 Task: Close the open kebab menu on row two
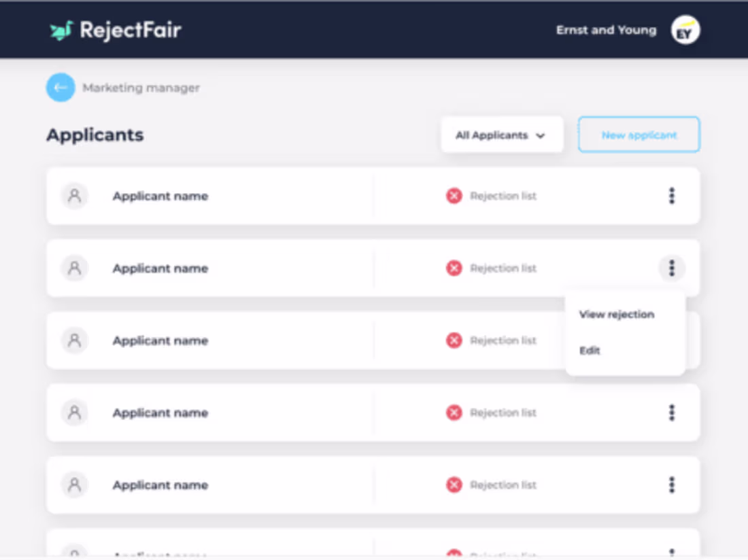pyautogui.click(x=672, y=268)
